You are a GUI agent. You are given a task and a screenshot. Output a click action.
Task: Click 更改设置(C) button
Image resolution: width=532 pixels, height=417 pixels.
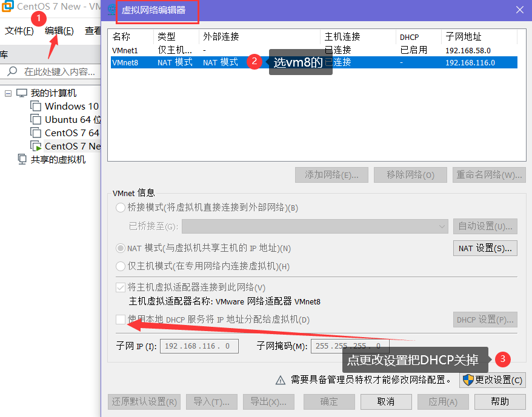coord(493,379)
